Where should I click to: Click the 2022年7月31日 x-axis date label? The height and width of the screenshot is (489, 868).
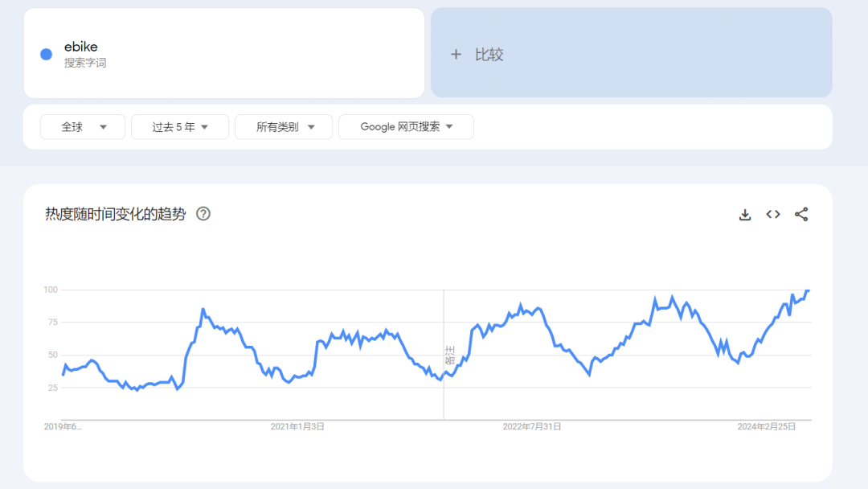click(x=532, y=426)
